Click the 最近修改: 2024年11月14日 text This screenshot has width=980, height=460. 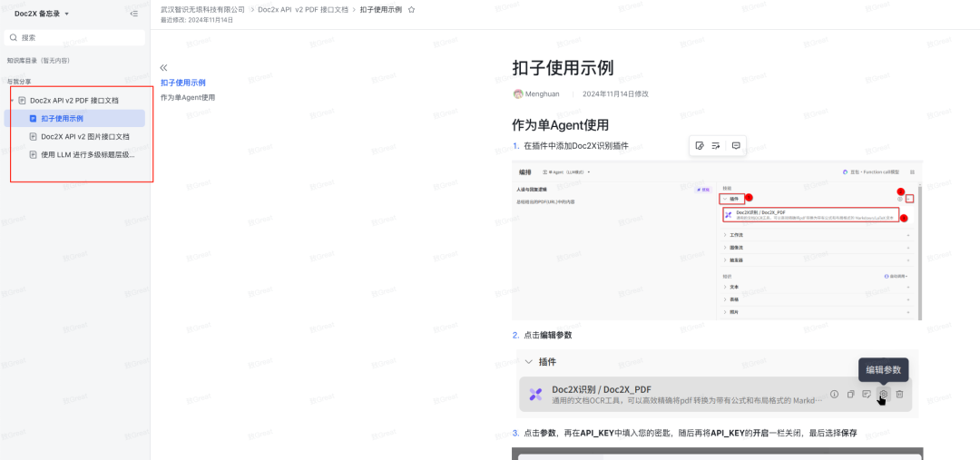pos(197,20)
